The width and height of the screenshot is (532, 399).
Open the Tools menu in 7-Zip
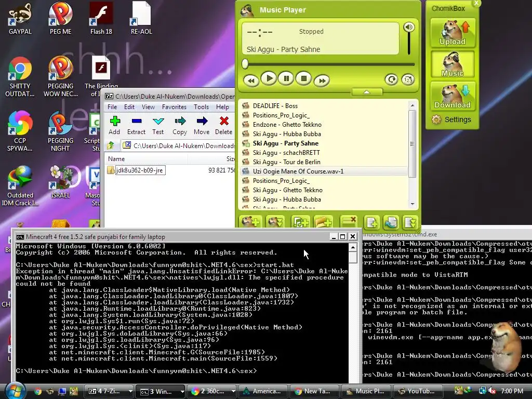tap(201, 107)
